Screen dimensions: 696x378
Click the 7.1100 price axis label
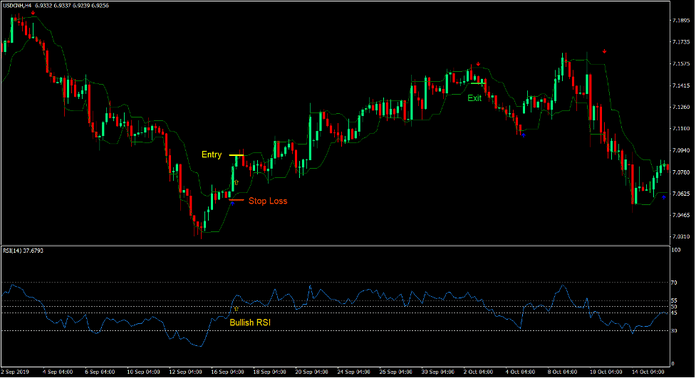681,129
